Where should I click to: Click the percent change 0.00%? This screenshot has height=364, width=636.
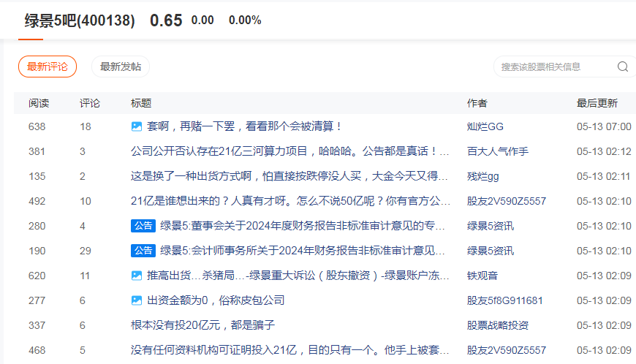245,20
